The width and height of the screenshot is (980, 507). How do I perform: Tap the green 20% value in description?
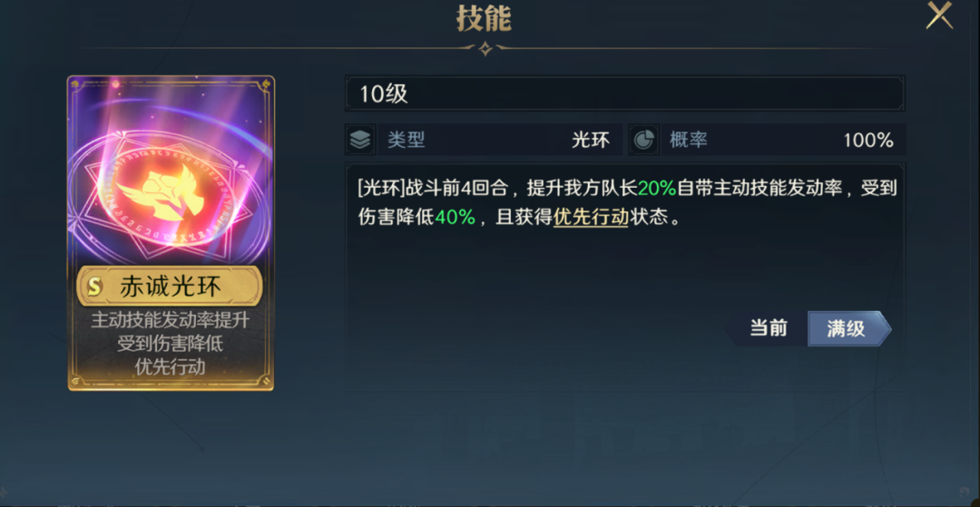pos(657,188)
